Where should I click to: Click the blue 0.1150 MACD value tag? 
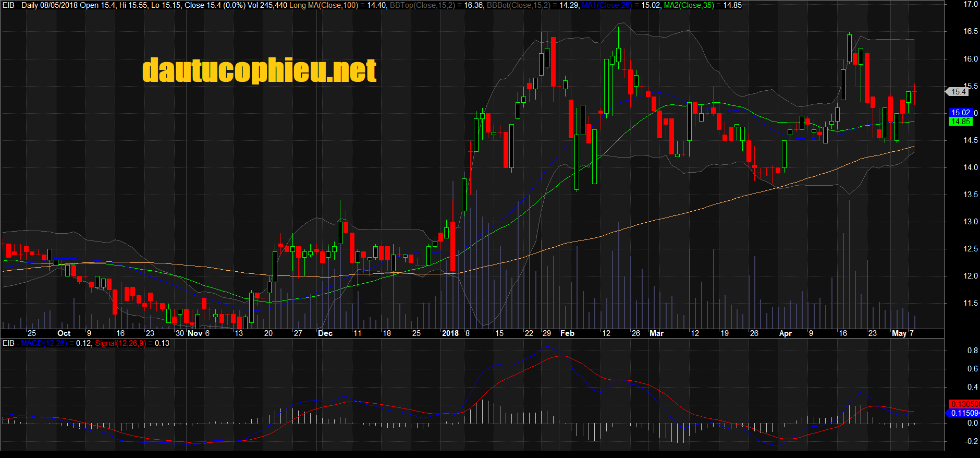[x=964, y=413]
